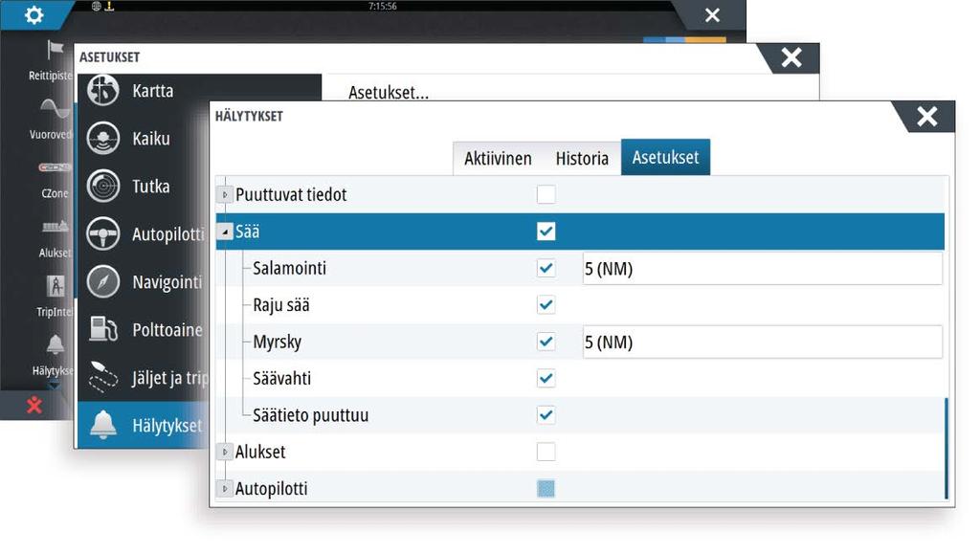The height and width of the screenshot is (553, 980).
Task: Open the Kartta settings menu item
Action: point(152,91)
